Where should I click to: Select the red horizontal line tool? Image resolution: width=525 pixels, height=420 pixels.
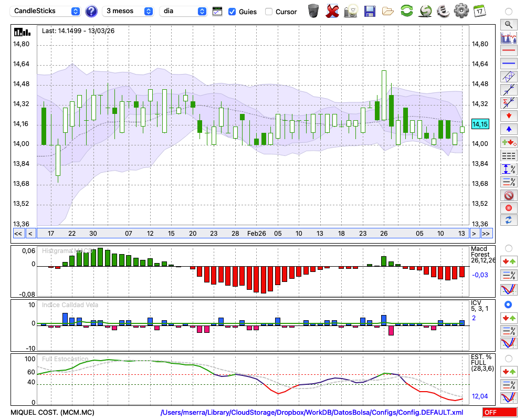508,51
